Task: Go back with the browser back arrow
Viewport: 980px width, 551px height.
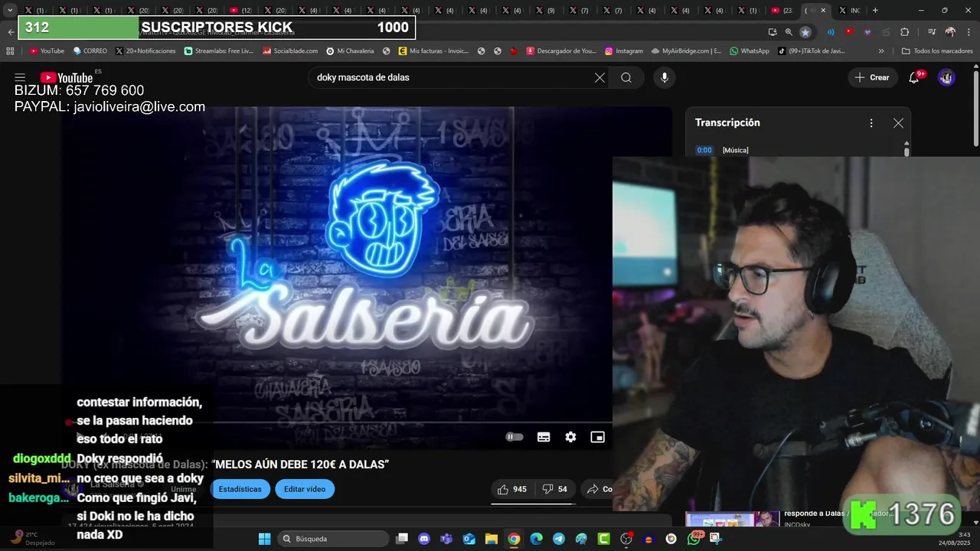Action: (10, 32)
